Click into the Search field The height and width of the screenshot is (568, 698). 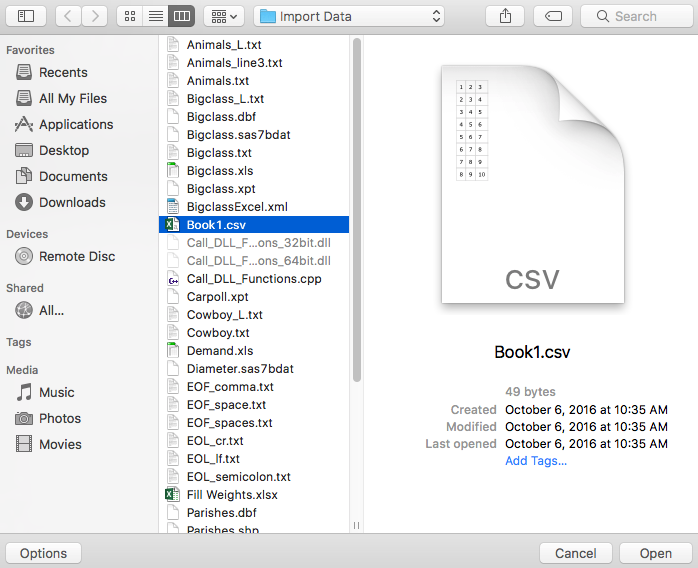click(637, 16)
